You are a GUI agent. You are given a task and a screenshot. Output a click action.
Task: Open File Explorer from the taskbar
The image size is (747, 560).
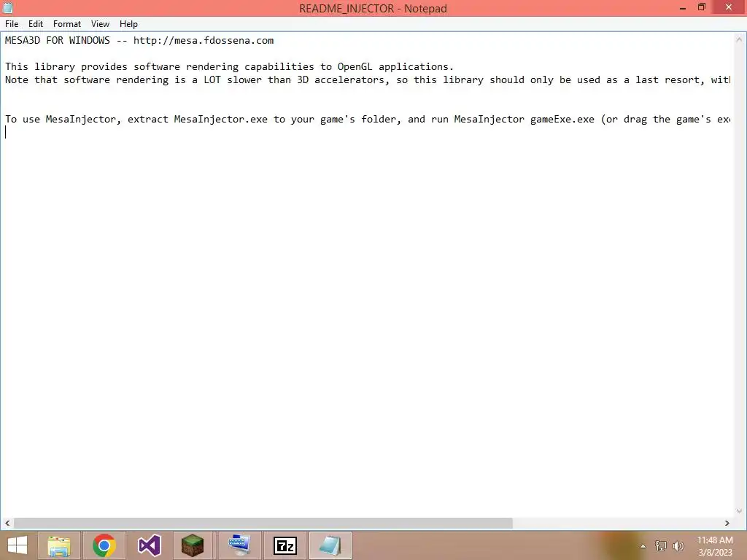pyautogui.click(x=59, y=545)
